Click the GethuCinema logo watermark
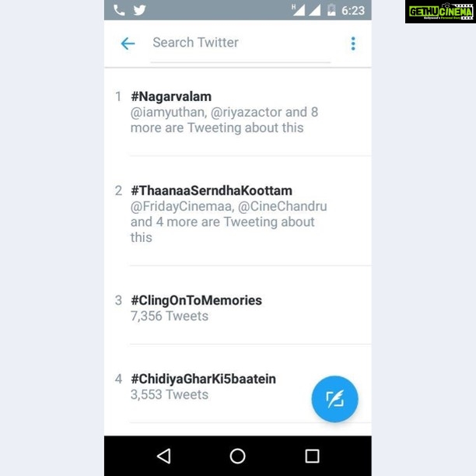 point(440,12)
